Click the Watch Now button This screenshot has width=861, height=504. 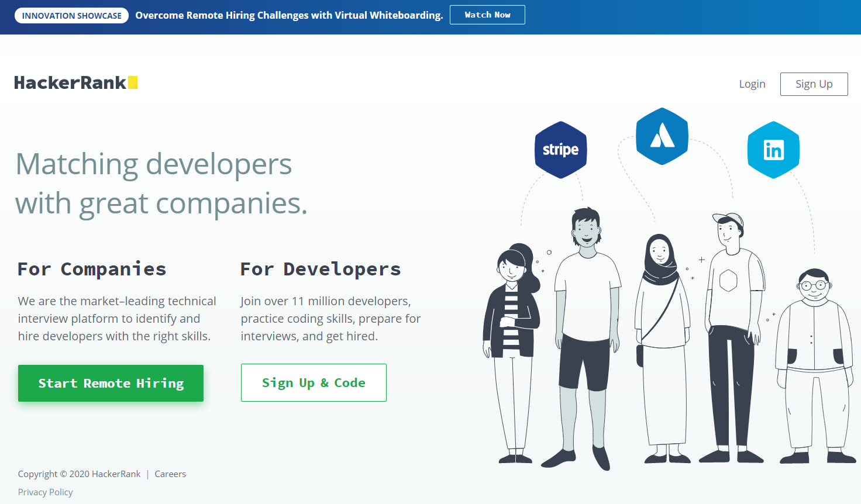487,15
